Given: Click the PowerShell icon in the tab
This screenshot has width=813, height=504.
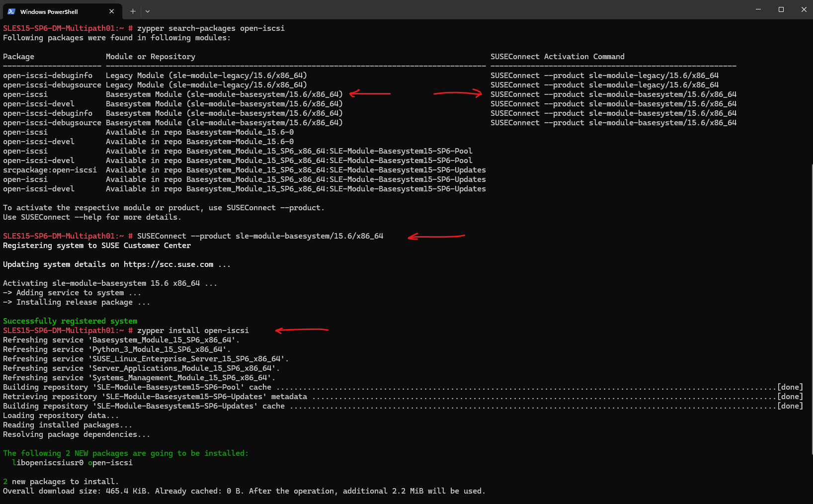Looking at the screenshot, I should (x=11, y=11).
